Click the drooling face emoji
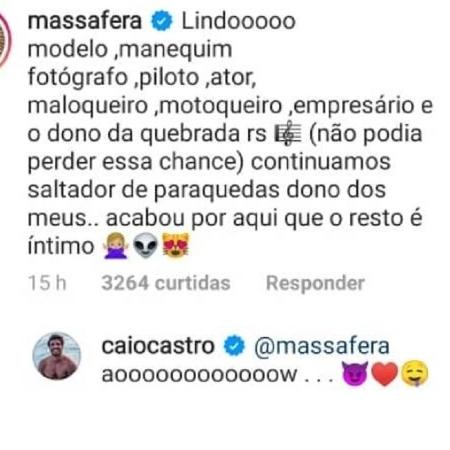Screen dimensions: 450x450 click(x=414, y=374)
